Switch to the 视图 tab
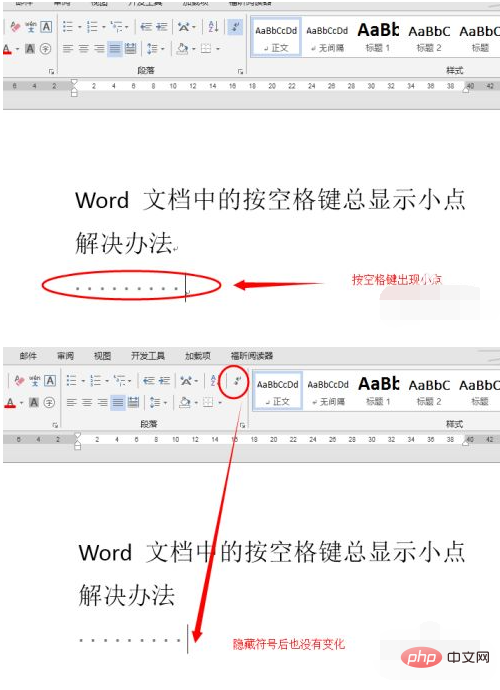Image resolution: width=500 pixels, height=690 pixels. pos(102,356)
